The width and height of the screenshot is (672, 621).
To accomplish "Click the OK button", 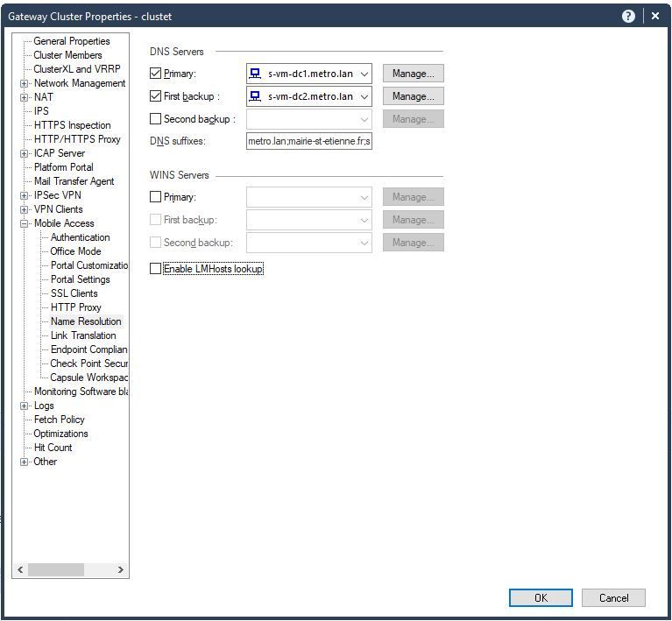I will [541, 597].
